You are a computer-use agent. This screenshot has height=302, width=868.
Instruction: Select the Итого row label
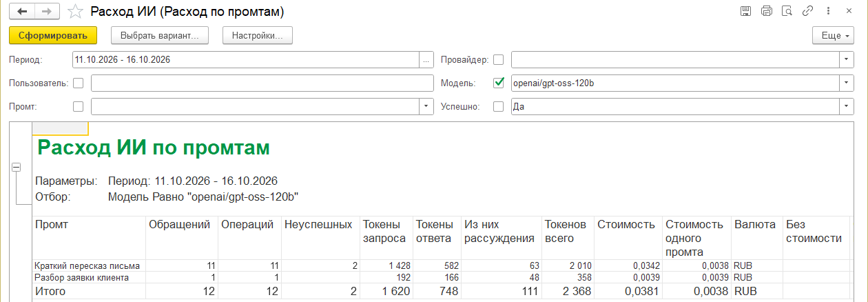click(x=50, y=292)
